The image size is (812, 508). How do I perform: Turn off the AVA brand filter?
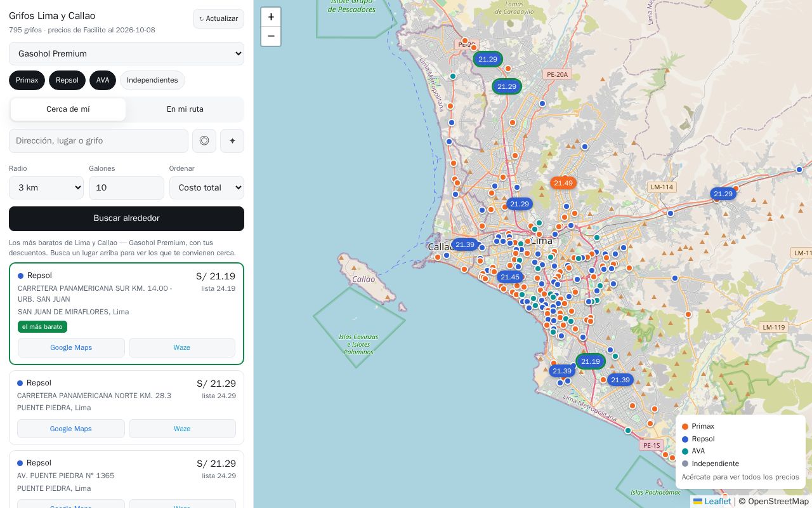pyautogui.click(x=103, y=81)
